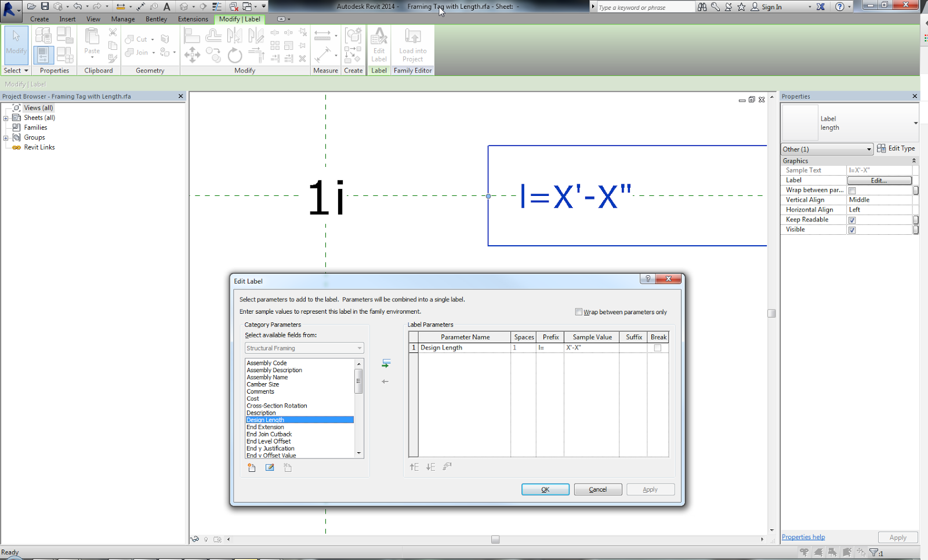
Task: Click the Add Parameter icon below the list
Action: (252, 467)
